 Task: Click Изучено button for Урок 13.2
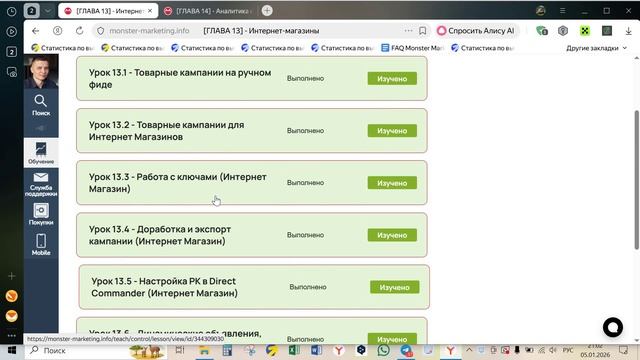(392, 131)
